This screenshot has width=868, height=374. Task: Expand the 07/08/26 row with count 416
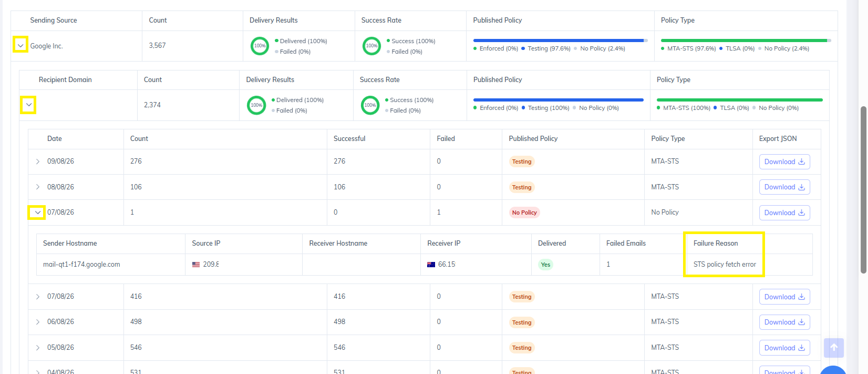tap(38, 297)
